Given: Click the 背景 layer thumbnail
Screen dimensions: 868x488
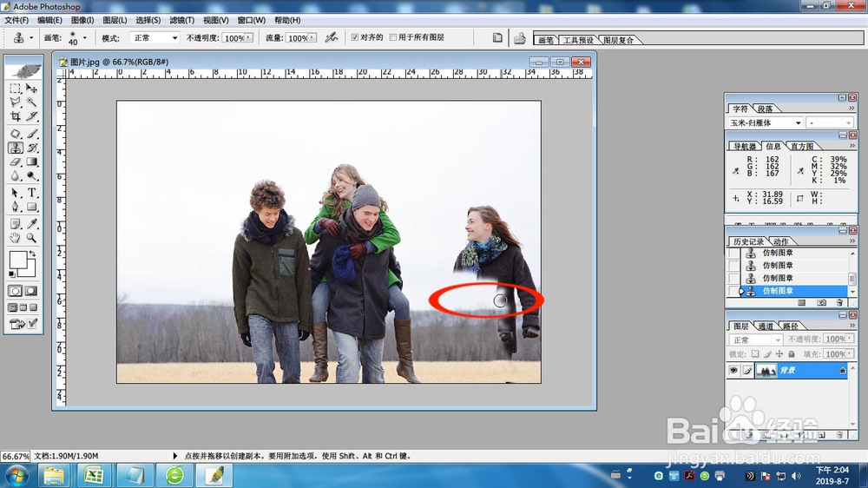Looking at the screenshot, I should (766, 371).
